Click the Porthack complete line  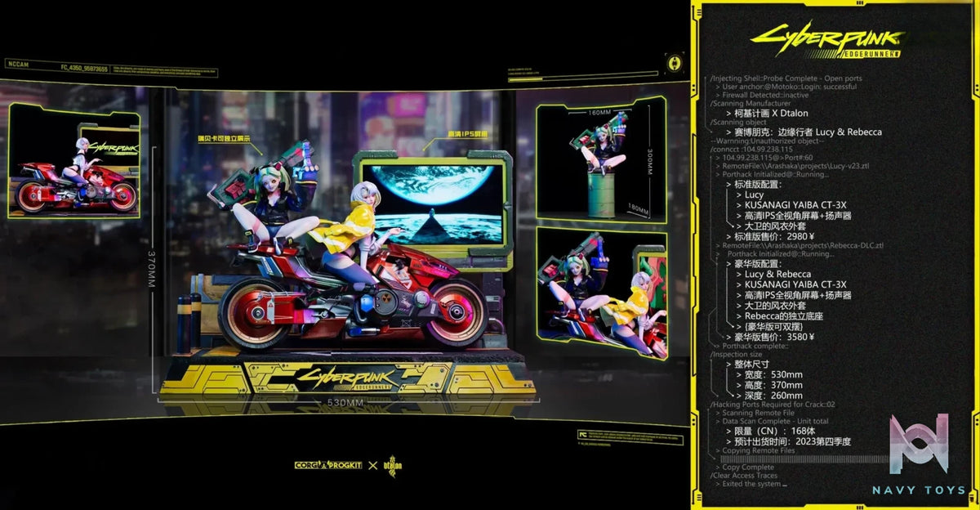tap(752, 346)
